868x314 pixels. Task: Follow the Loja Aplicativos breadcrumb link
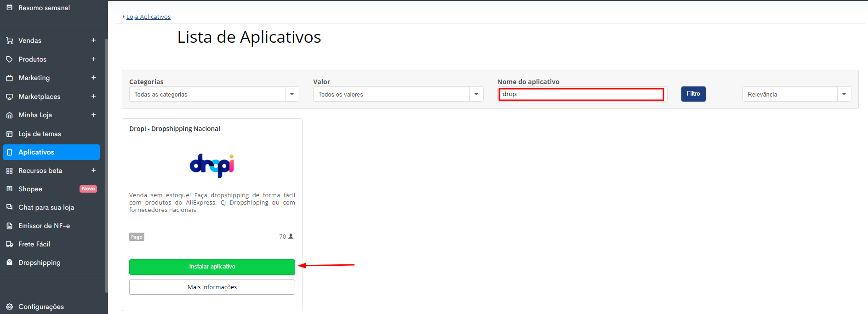tap(148, 17)
